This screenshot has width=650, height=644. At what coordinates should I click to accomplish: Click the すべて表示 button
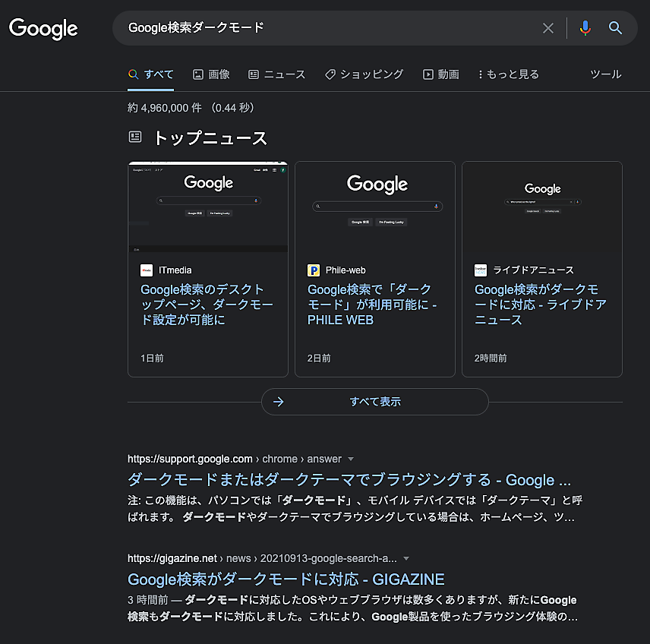pyautogui.click(x=375, y=402)
